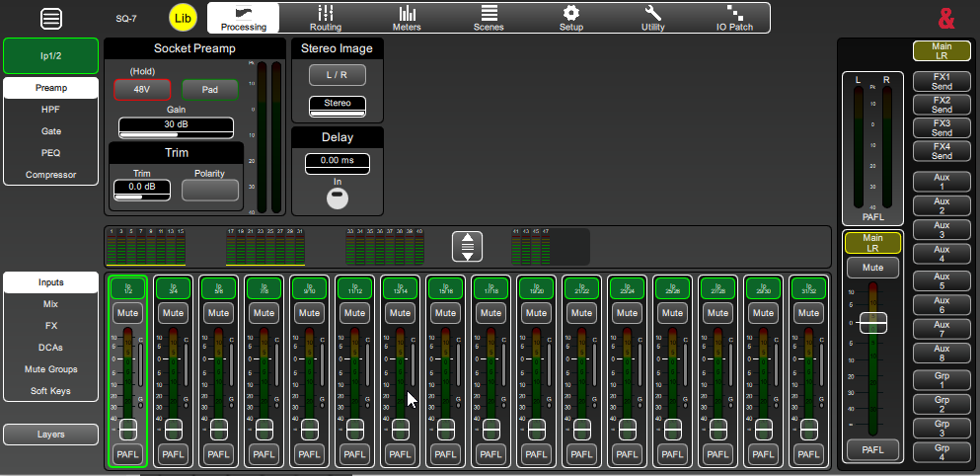Mute the Ip 17/18 channel
The height and width of the screenshot is (476, 980).
490,313
